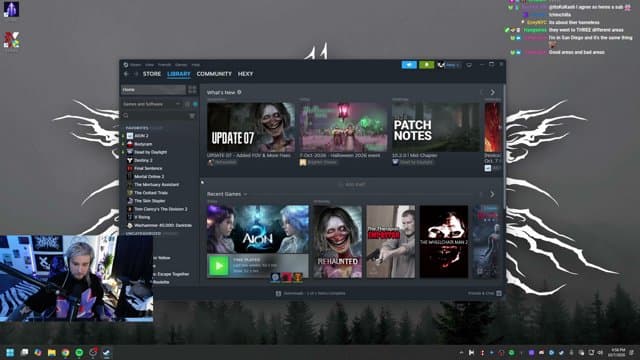Image resolution: width=640 pixels, height=360 pixels.
Task: Open the Halloween event news thumbnail
Action: (x=343, y=127)
